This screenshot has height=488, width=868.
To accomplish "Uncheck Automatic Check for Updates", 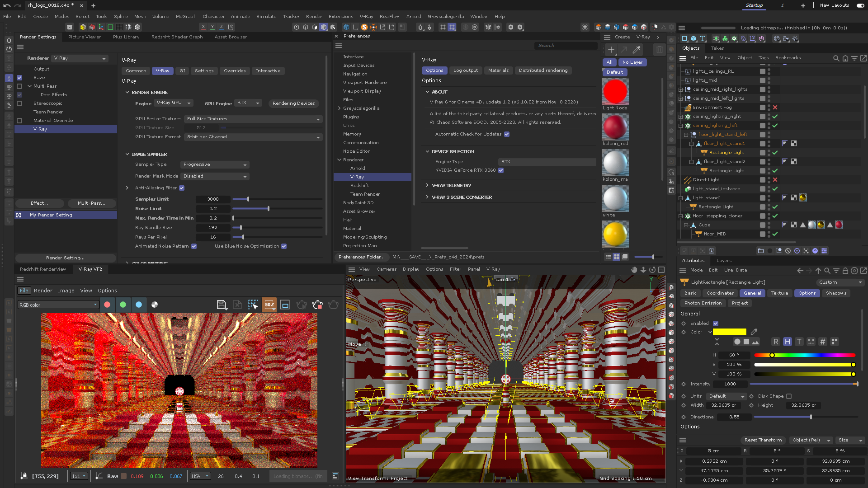I will click(507, 134).
